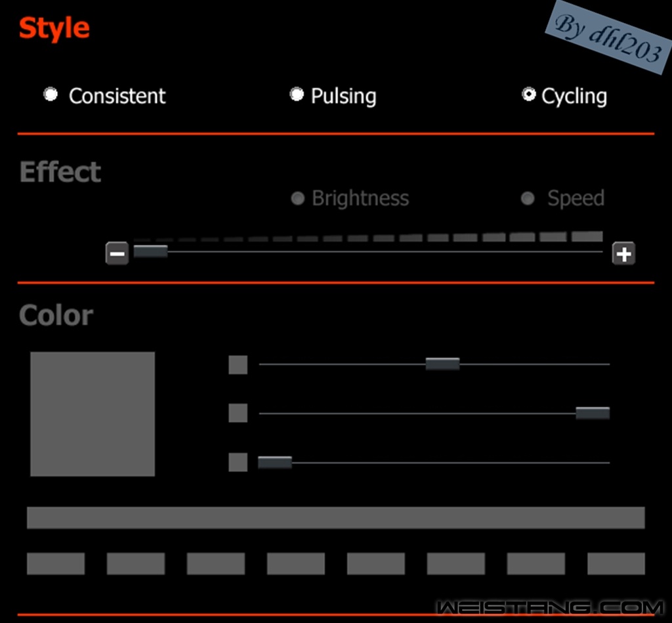The width and height of the screenshot is (672, 623).
Task: Select the Pulsing style radio button
Action: click(297, 95)
